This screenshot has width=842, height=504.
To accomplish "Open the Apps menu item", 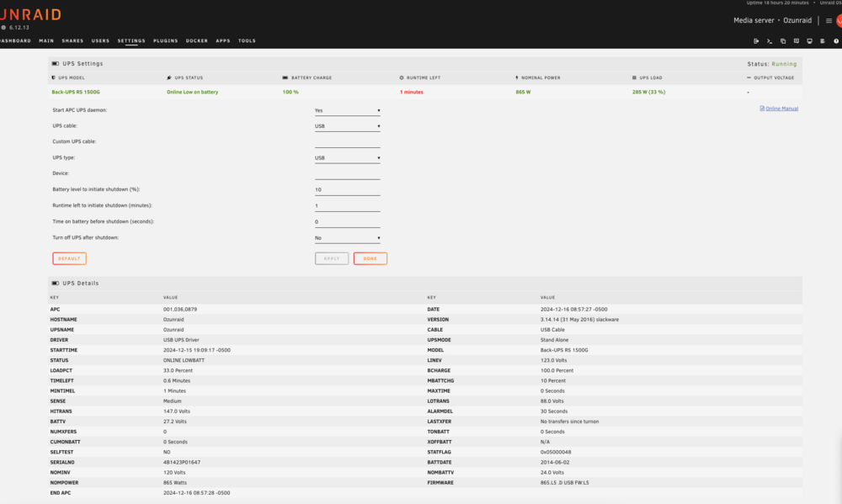I will (x=223, y=40).
